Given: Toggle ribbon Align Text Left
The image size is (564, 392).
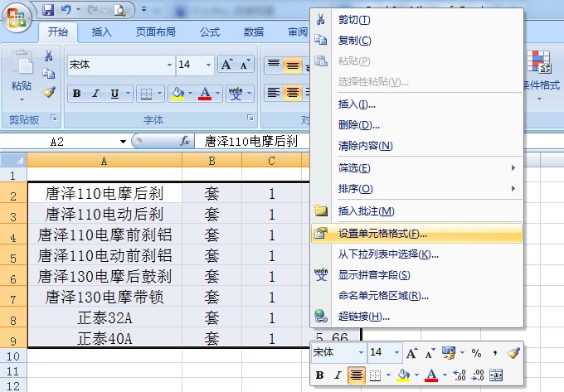Looking at the screenshot, I should tap(274, 93).
